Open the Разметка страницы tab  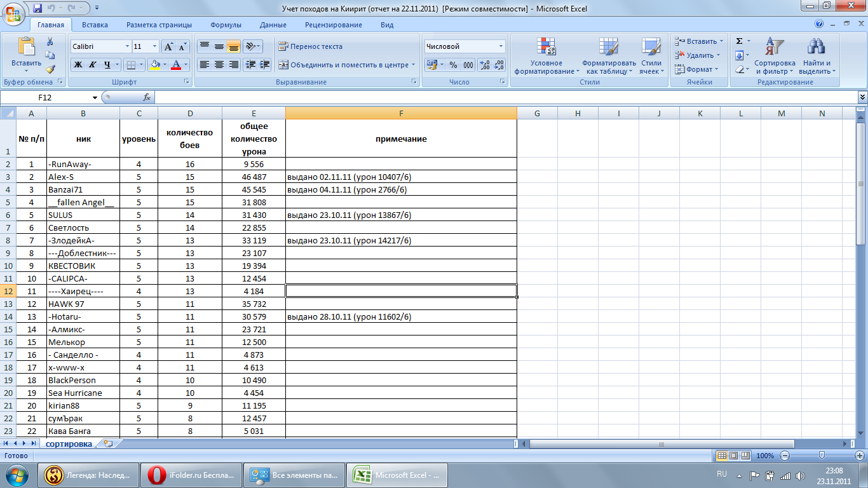pyautogui.click(x=159, y=25)
